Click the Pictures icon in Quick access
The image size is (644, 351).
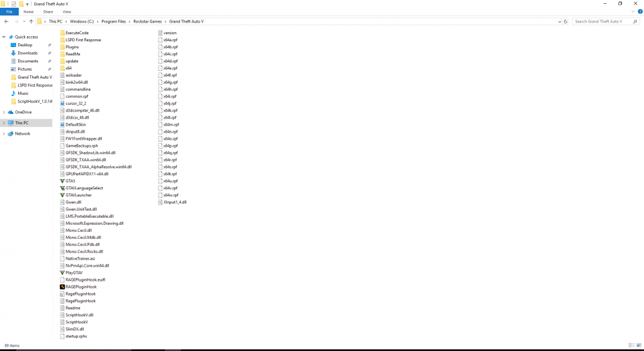tap(14, 69)
